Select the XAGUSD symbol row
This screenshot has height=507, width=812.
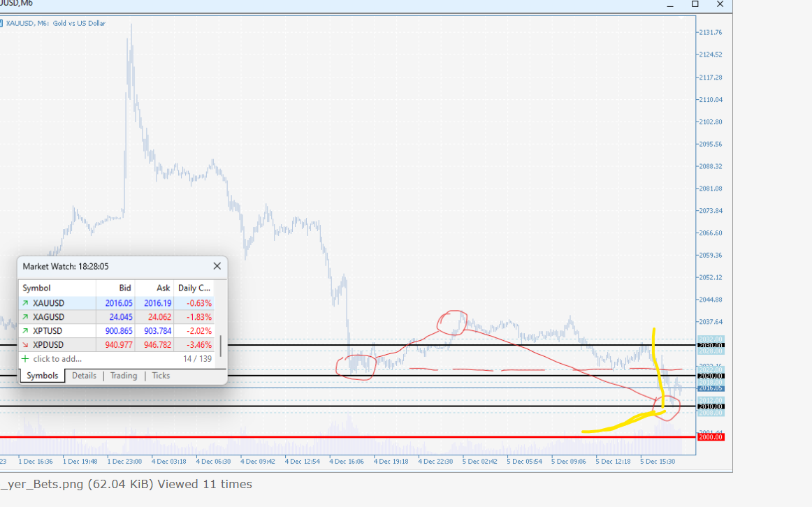pos(117,316)
